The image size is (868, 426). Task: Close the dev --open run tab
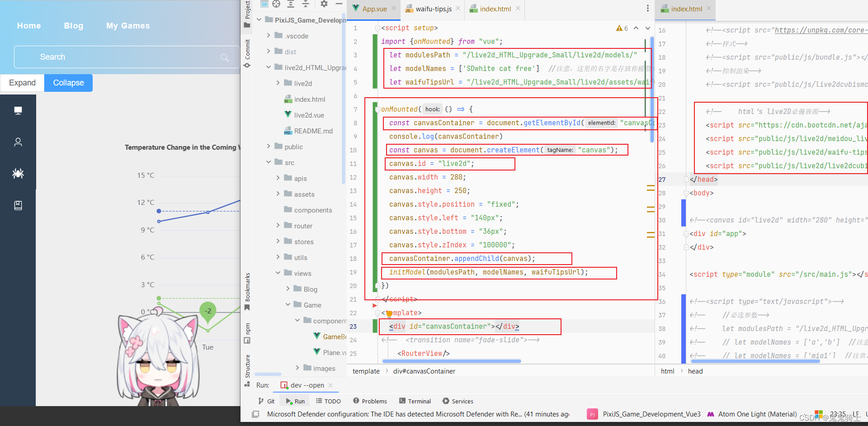tap(330, 385)
